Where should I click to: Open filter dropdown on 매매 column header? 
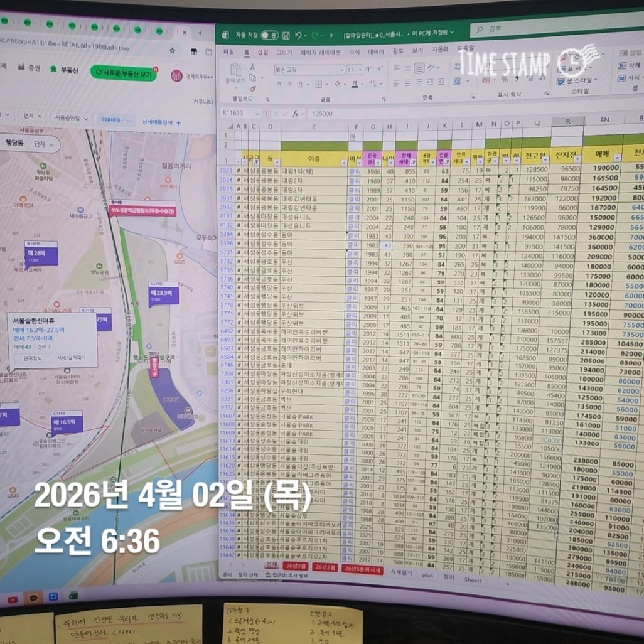click(617, 158)
